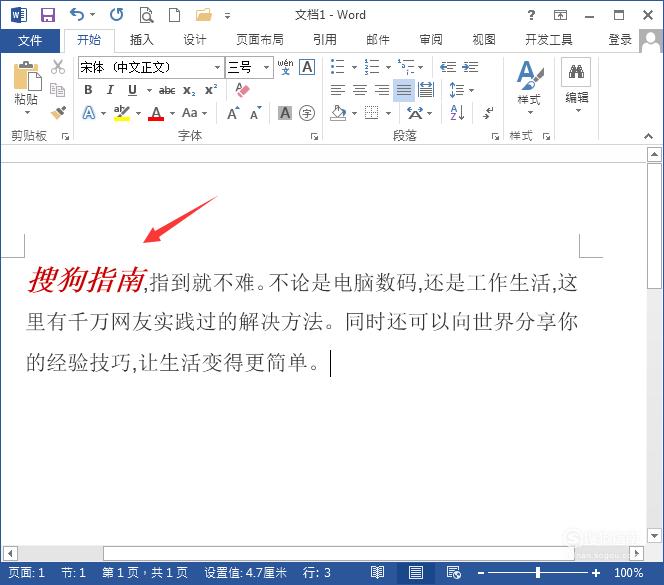Open the font name dropdown (宋体)

pos(217,67)
